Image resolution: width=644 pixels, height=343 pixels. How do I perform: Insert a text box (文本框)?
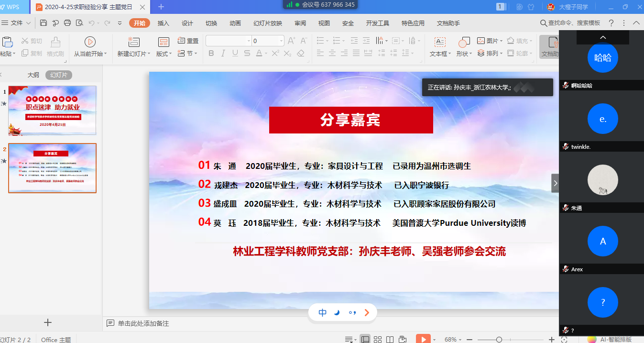pos(440,42)
